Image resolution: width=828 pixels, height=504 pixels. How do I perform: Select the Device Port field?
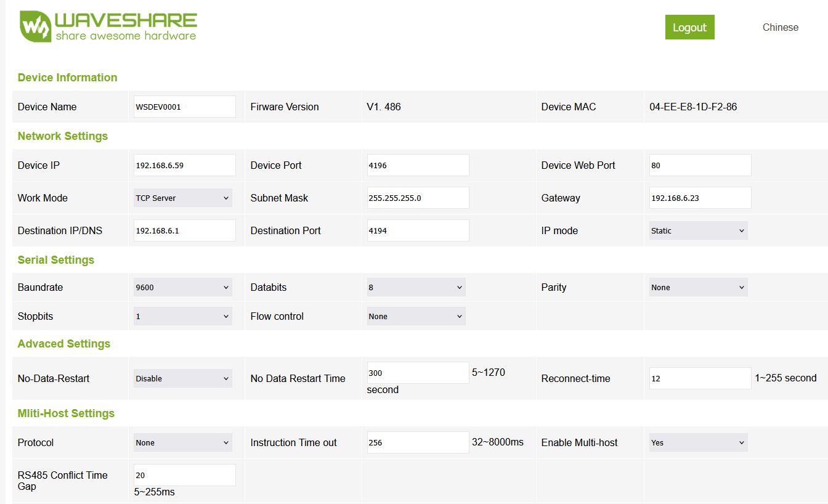pos(418,165)
